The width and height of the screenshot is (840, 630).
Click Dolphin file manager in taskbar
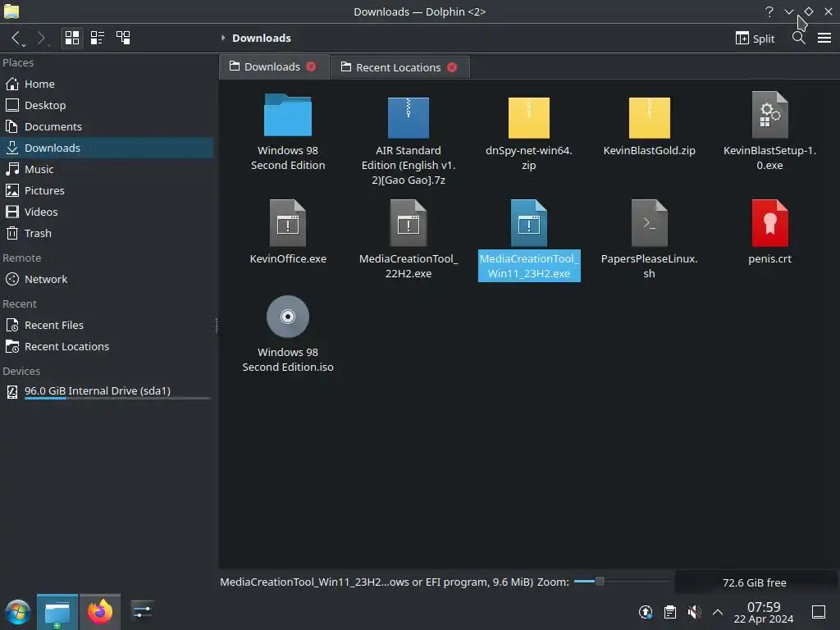[57, 612]
